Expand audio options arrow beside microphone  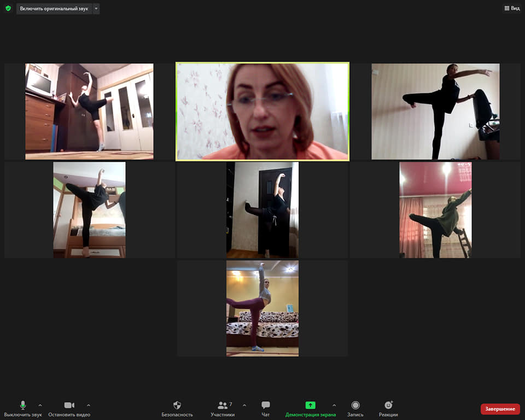click(x=40, y=405)
